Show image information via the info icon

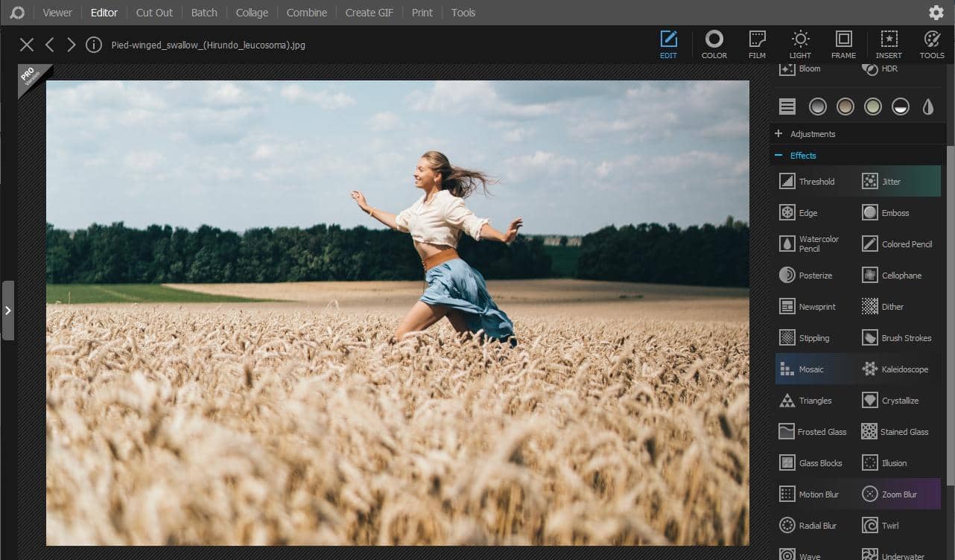click(93, 45)
